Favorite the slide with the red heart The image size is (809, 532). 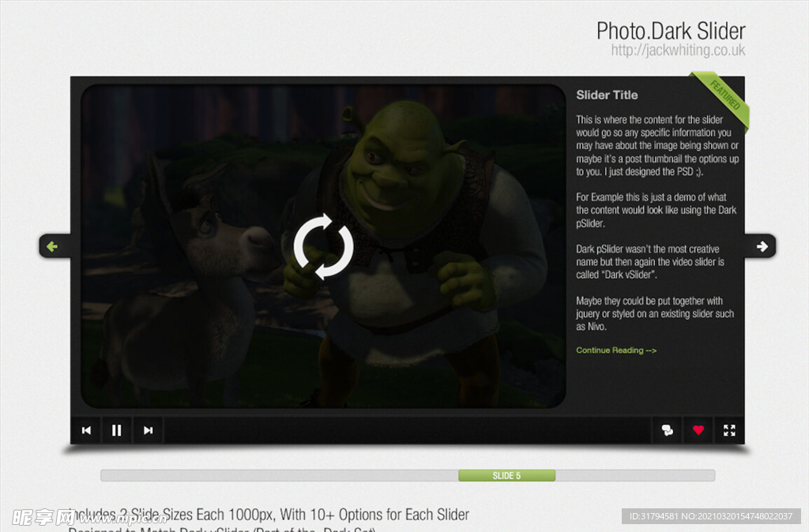click(698, 430)
